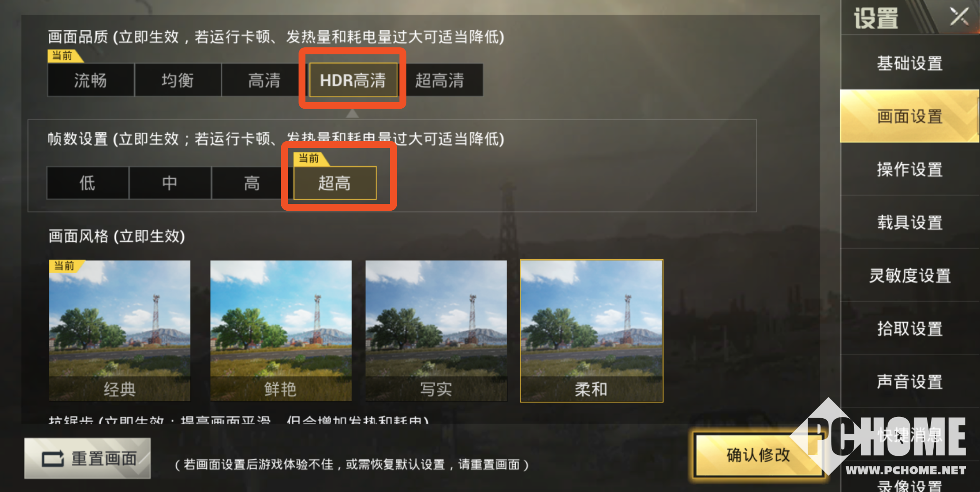
Task: Close the settings panel with X
Action: point(959,17)
